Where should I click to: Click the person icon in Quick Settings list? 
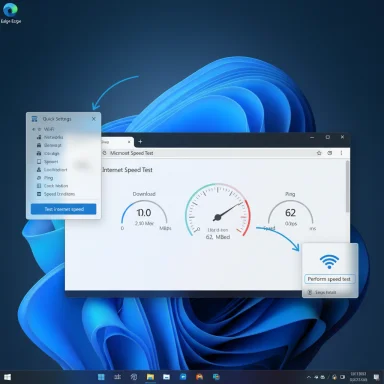39,170
